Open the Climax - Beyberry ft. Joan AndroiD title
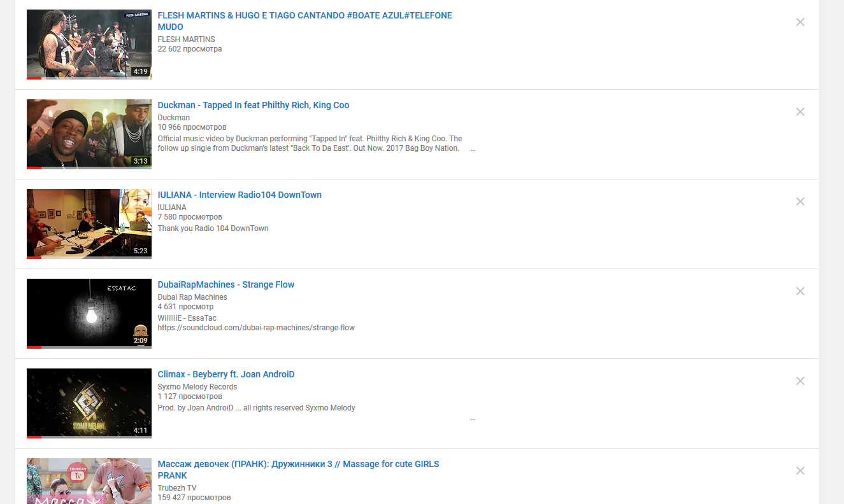 226,374
